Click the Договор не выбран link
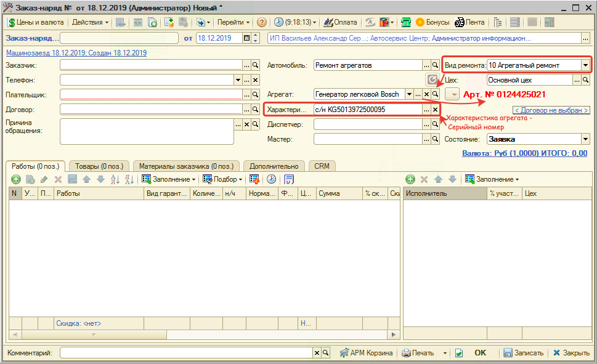This screenshot has width=597, height=364. (x=551, y=110)
